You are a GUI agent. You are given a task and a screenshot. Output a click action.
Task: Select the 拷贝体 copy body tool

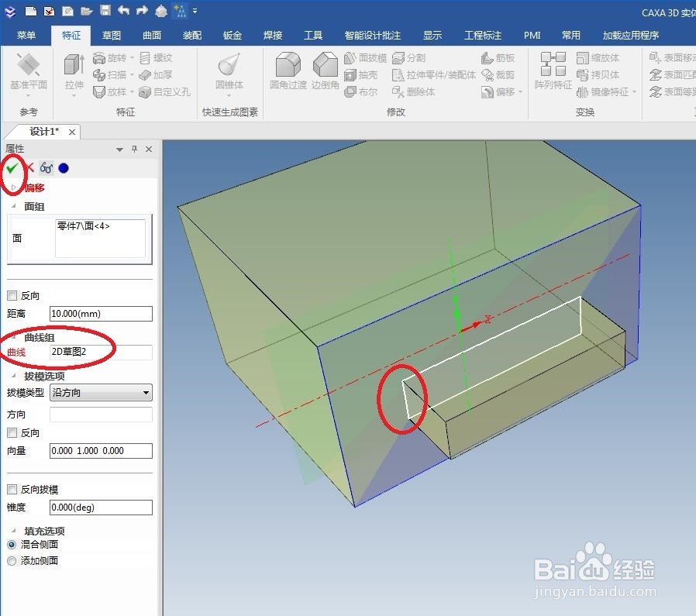click(598, 74)
